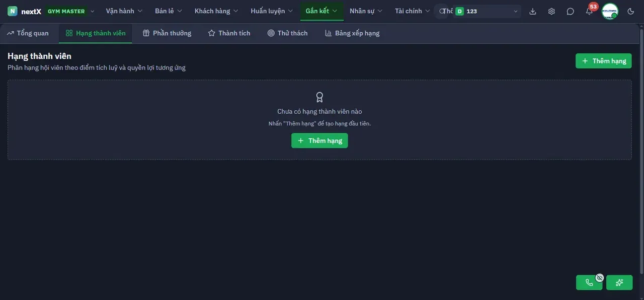Open the Bảng xếp hạng tab
Image resolution: width=644 pixels, height=300 pixels.
click(352, 33)
